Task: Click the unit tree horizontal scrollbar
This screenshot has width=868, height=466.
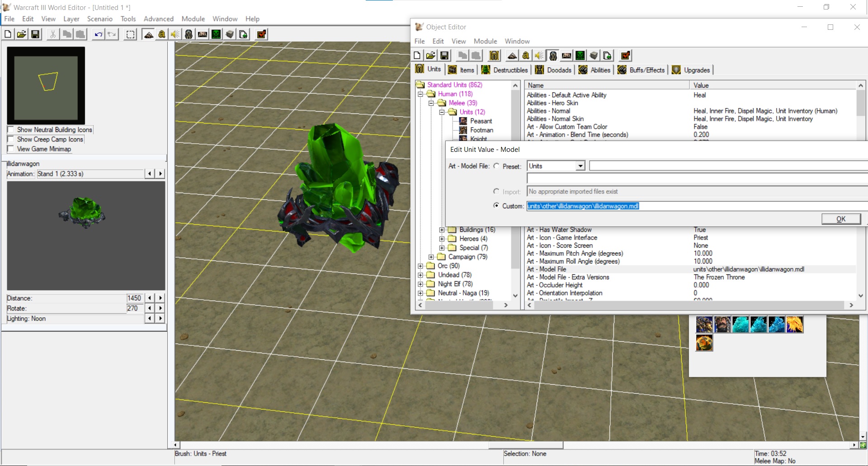Action: click(x=463, y=305)
